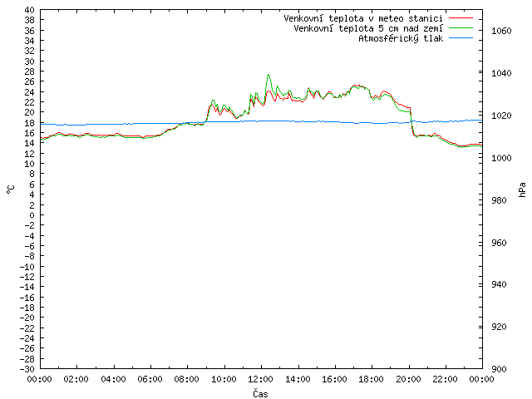Click the -10 °C axis label
The width and height of the screenshot is (532, 399).
[27, 267]
